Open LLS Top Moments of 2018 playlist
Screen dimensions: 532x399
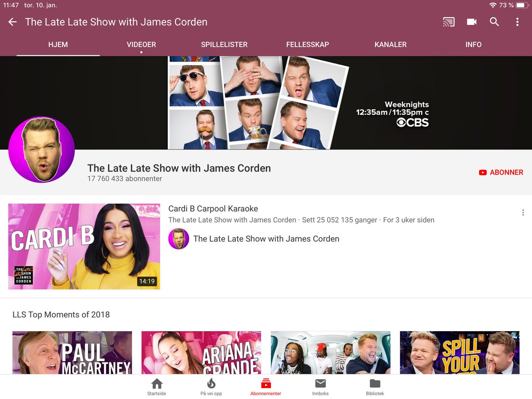[x=61, y=315]
